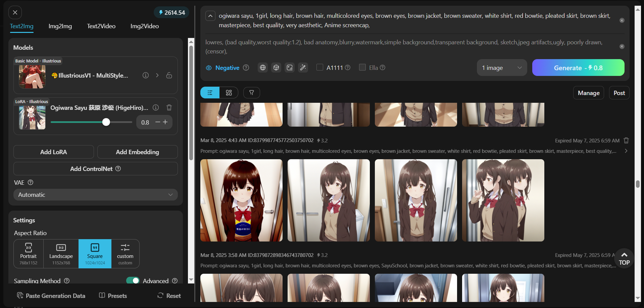Toggle the Negative prompt visibility eye
Image resolution: width=644 pixels, height=308 pixels.
[209, 68]
